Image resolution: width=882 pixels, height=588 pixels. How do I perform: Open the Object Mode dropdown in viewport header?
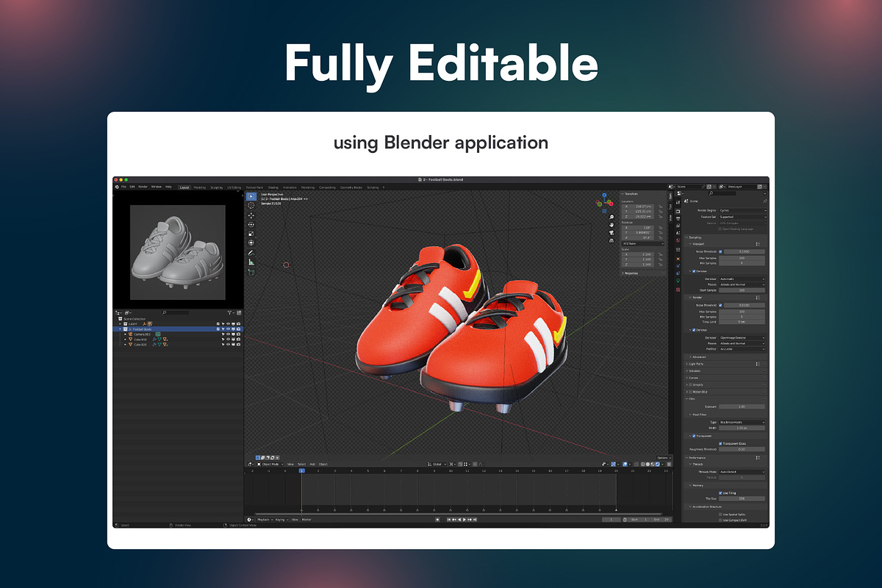(270, 465)
